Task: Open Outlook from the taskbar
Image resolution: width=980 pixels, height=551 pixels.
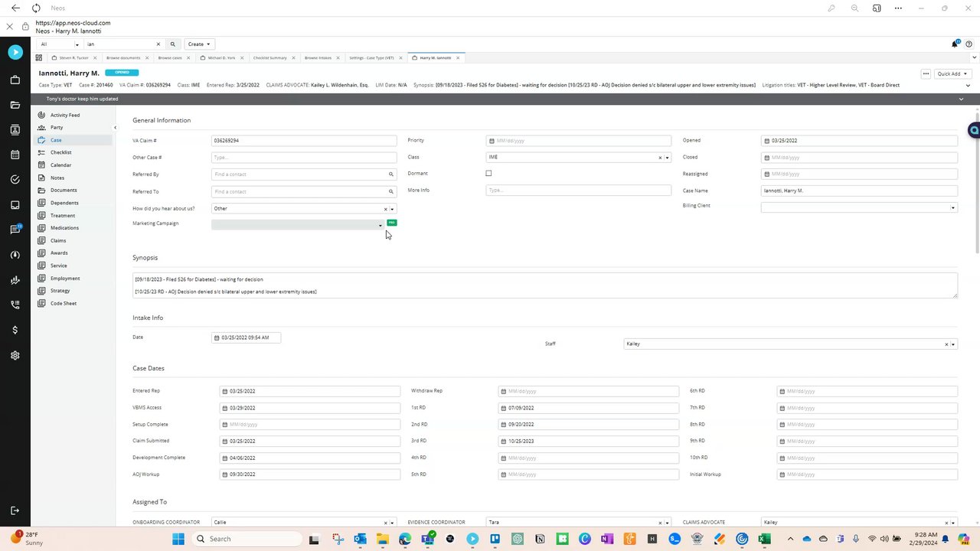Action: click(360, 539)
